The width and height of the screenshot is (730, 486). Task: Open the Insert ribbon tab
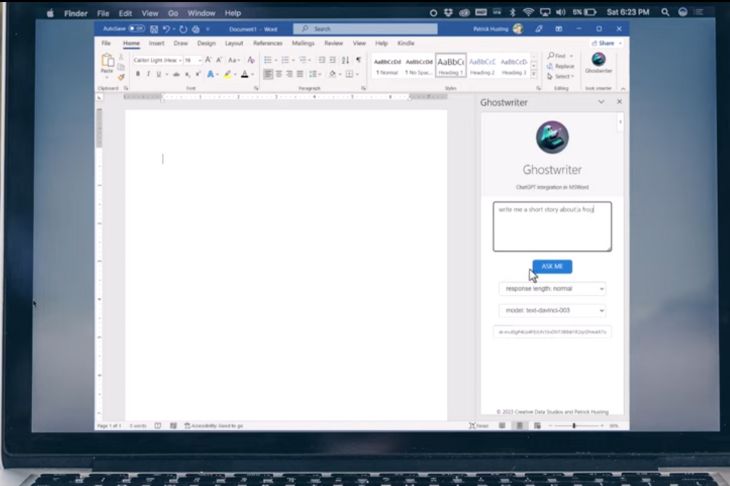pyautogui.click(x=157, y=43)
